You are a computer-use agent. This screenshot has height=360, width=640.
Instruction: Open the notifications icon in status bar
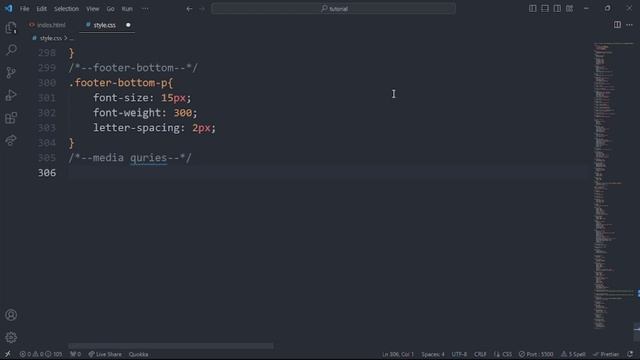point(630,354)
